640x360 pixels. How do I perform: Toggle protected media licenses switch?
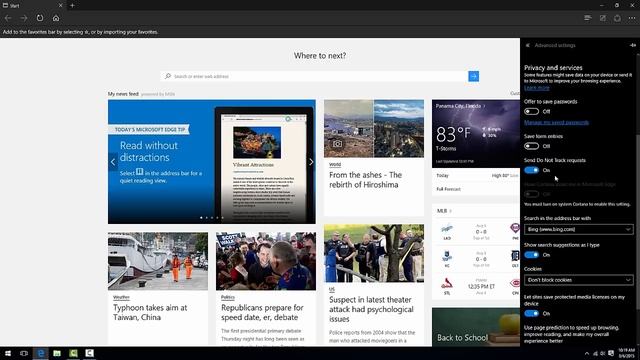click(531, 313)
